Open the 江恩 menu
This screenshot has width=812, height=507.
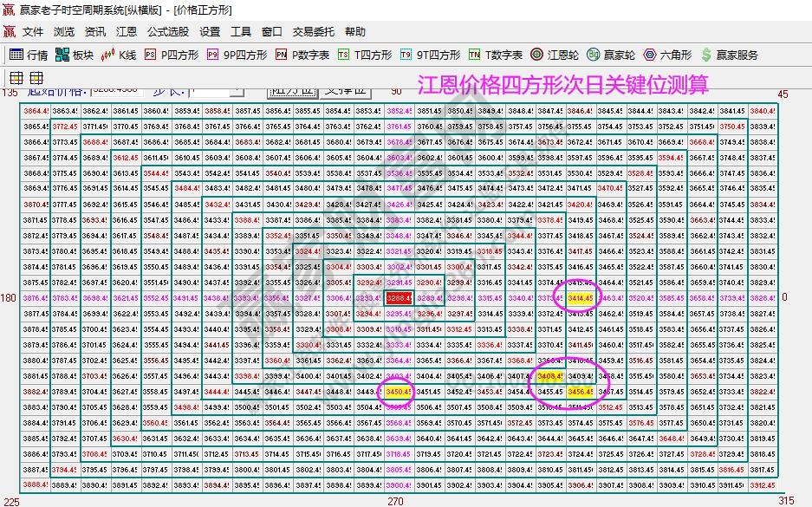(127, 31)
